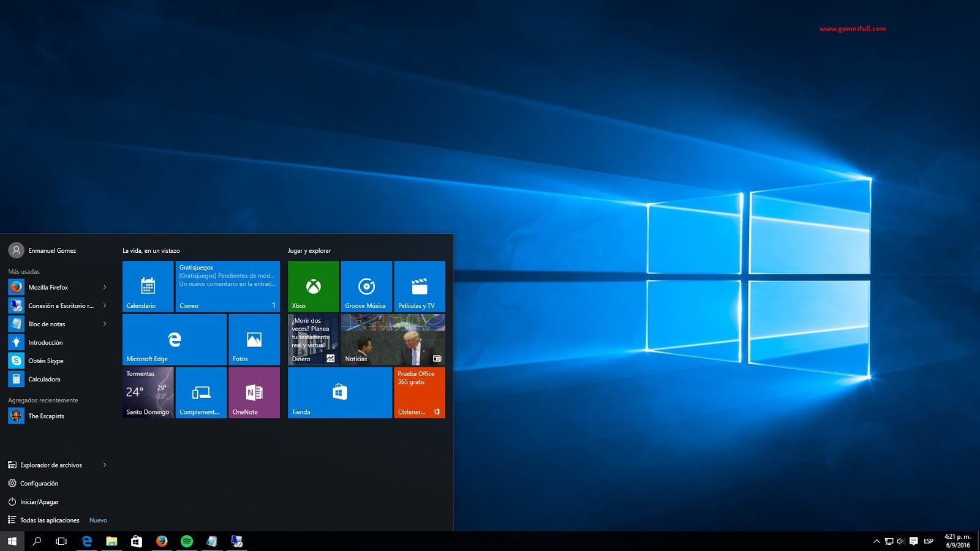Viewport: 980px width, 551px height.
Task: Open the Dinero news tile
Action: pos(313,340)
